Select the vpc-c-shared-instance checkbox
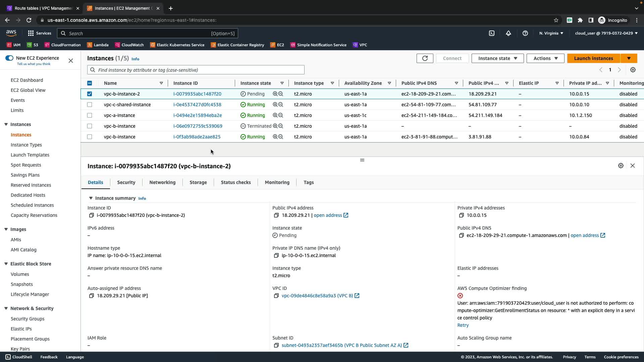 click(90, 105)
